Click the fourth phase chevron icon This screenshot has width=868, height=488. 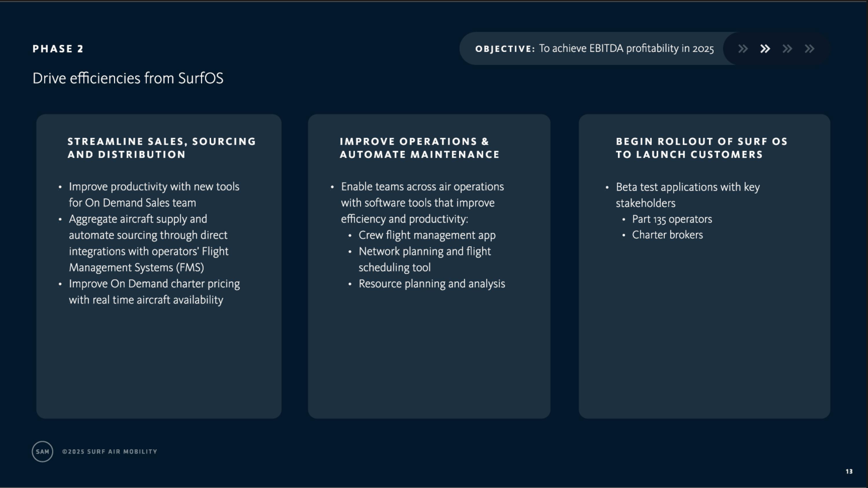point(809,49)
